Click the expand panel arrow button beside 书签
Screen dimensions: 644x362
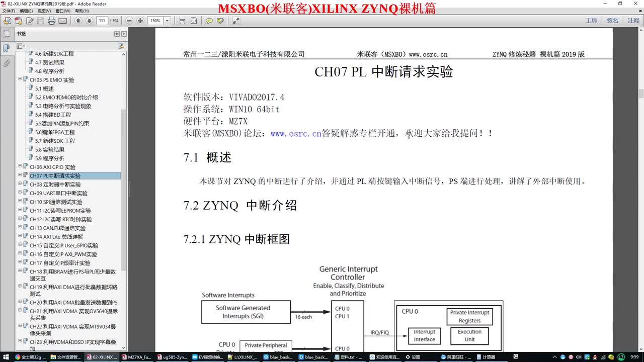123,34
